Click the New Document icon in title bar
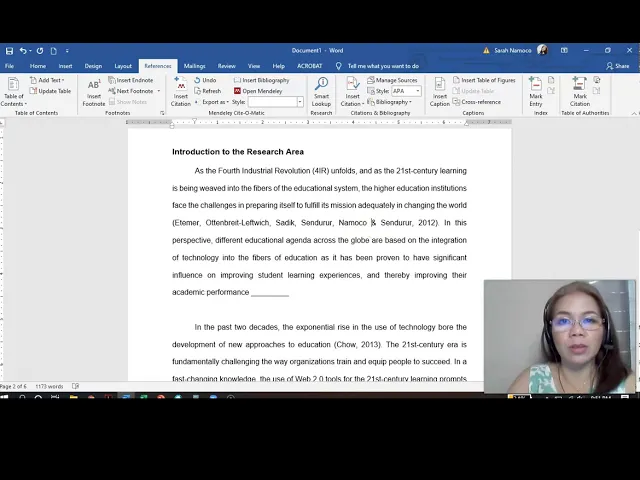This screenshot has height=480, width=640. [x=53, y=51]
